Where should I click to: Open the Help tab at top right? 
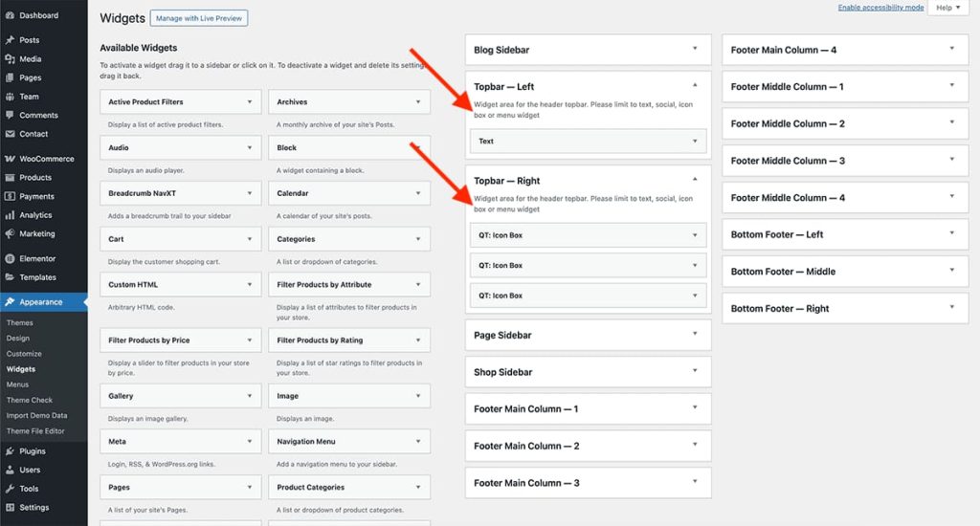pos(948,8)
